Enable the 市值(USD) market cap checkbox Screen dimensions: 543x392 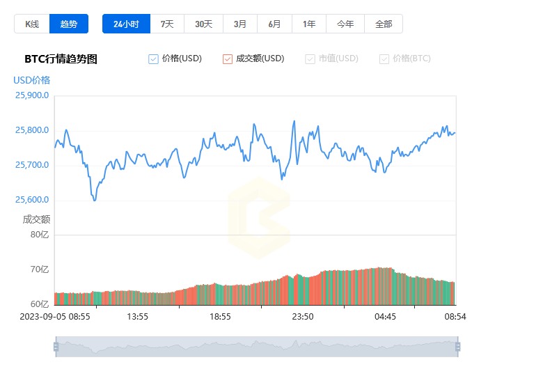click(310, 59)
